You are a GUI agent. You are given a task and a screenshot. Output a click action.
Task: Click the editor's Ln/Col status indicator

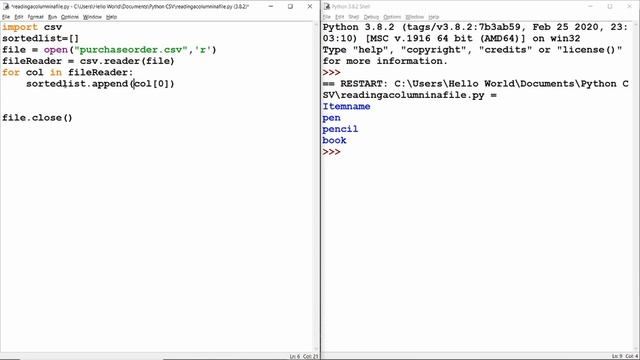click(304, 356)
